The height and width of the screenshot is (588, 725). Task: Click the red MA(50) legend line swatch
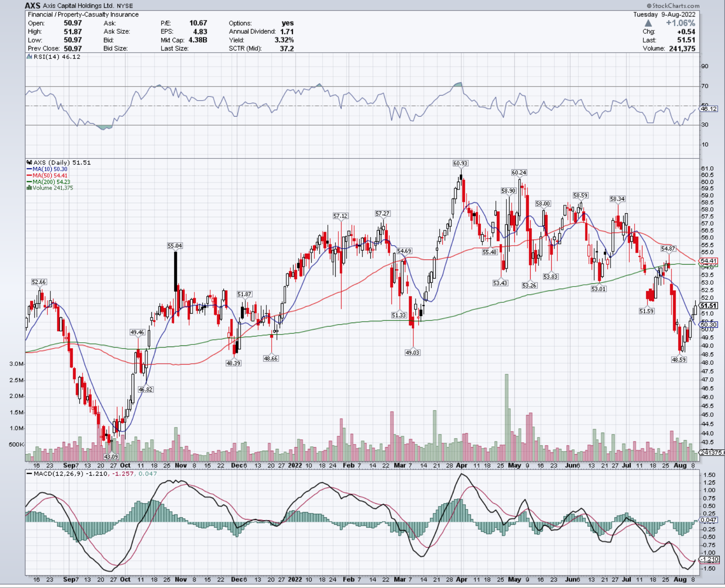click(29, 176)
